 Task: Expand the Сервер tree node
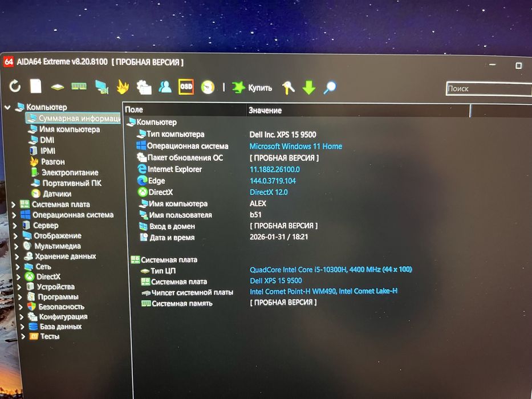coord(15,225)
